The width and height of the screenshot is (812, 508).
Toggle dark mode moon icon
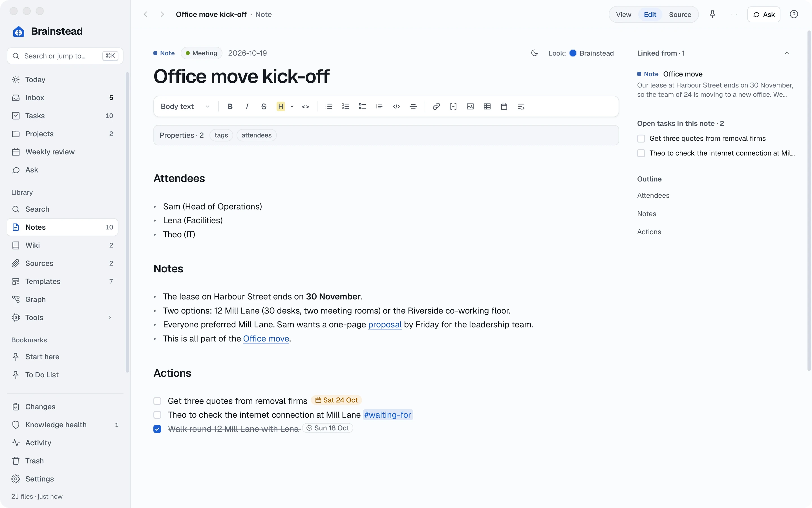point(535,53)
